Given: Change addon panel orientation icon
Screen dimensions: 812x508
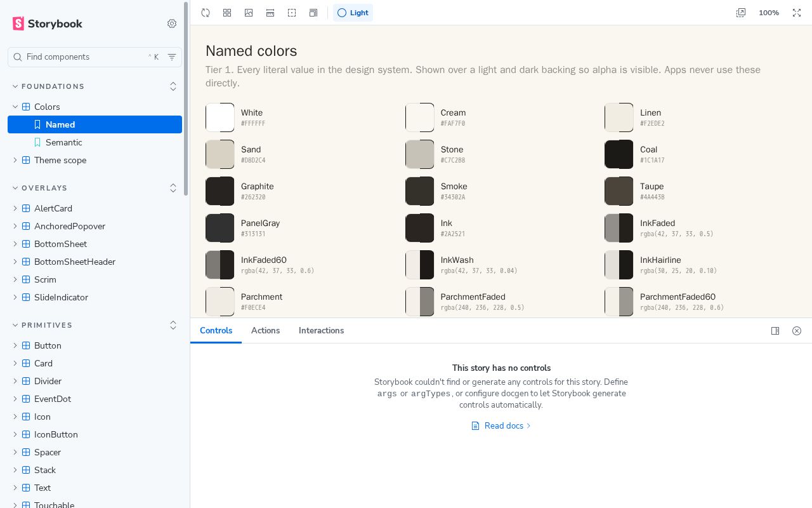Looking at the screenshot, I should click(775, 331).
